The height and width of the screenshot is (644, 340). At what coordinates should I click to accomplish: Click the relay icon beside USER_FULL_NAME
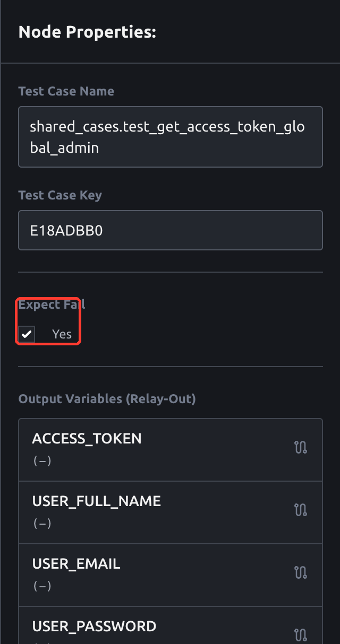(x=301, y=510)
